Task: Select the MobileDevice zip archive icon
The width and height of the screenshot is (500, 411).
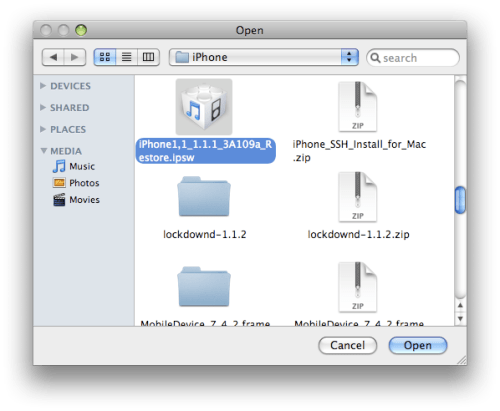Action: click(x=358, y=287)
